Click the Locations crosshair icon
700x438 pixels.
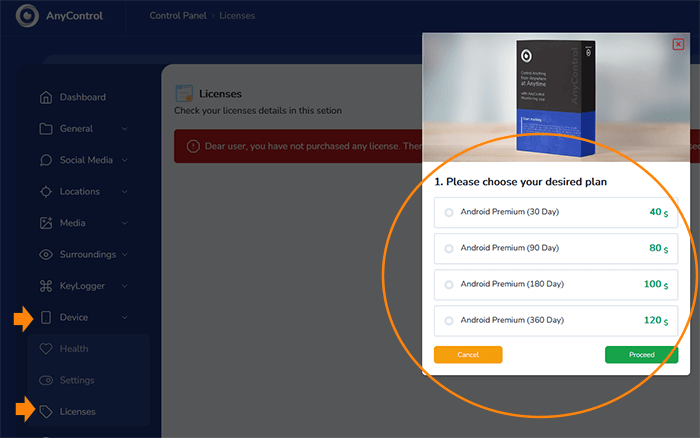45,191
